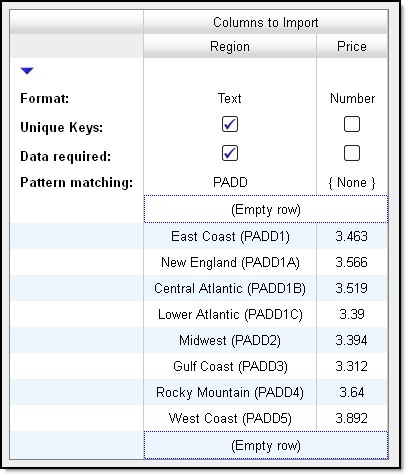The width and height of the screenshot is (407, 475).
Task: Uncheck Data required for Region column
Action: click(x=230, y=153)
